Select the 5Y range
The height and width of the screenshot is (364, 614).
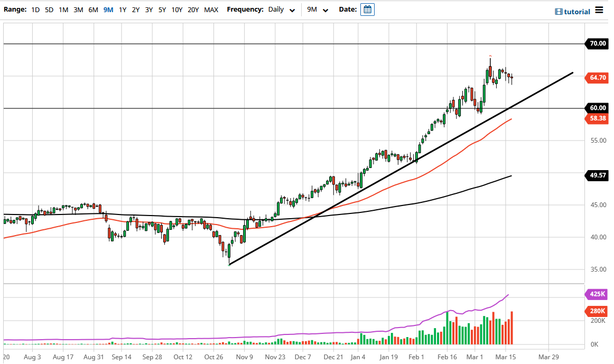[x=162, y=9]
